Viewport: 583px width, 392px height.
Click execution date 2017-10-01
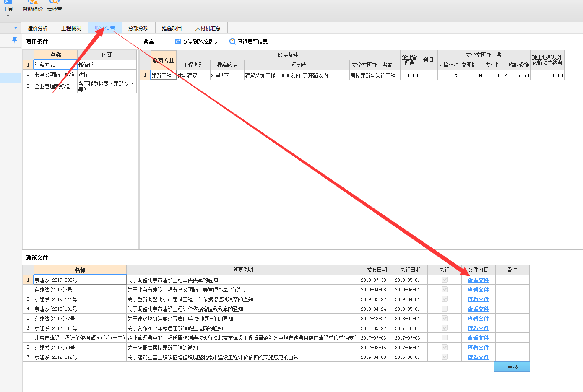tap(410, 328)
